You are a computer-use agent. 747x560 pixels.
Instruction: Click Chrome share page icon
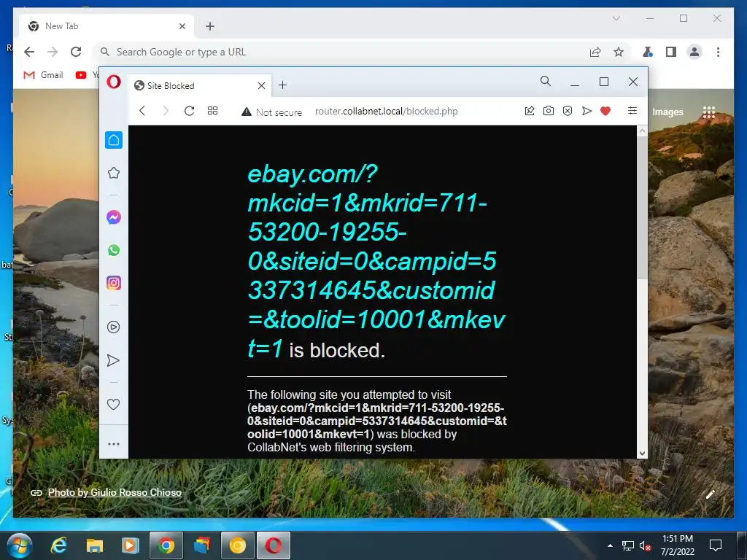point(595,52)
